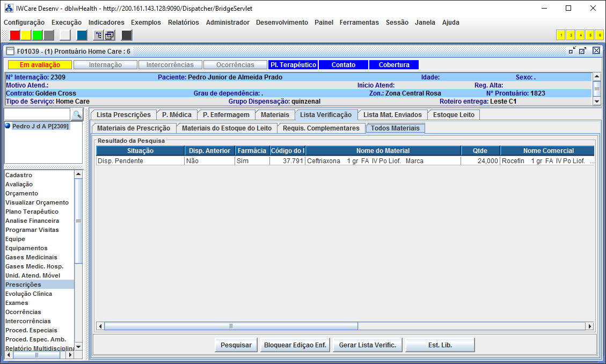Viewport: 606px width, 364px height.
Task: Click the down arrow of side menu scrollbar
Action: 78,347
